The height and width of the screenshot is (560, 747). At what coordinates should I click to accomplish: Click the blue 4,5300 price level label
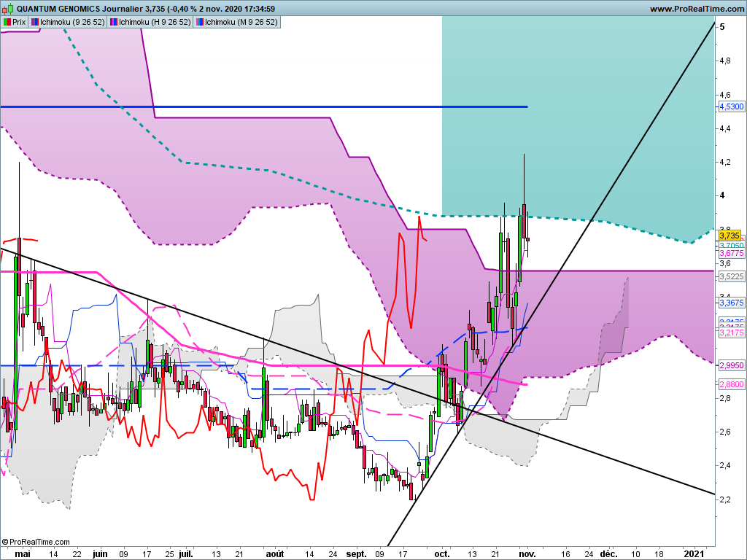coord(731,106)
